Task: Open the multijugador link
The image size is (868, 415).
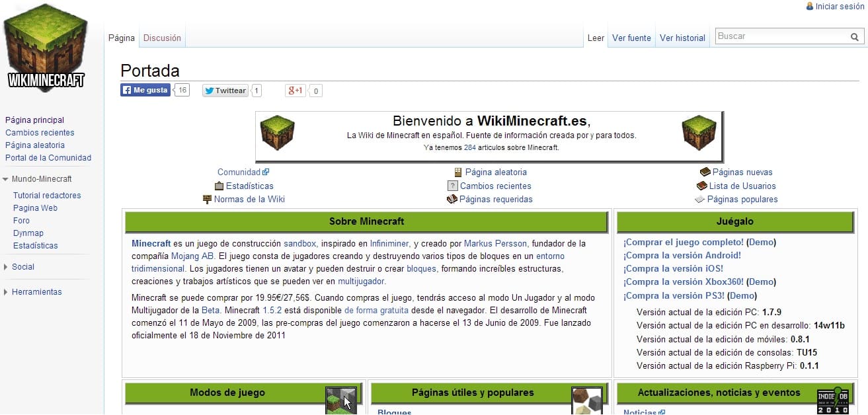Action: pyautogui.click(x=362, y=282)
